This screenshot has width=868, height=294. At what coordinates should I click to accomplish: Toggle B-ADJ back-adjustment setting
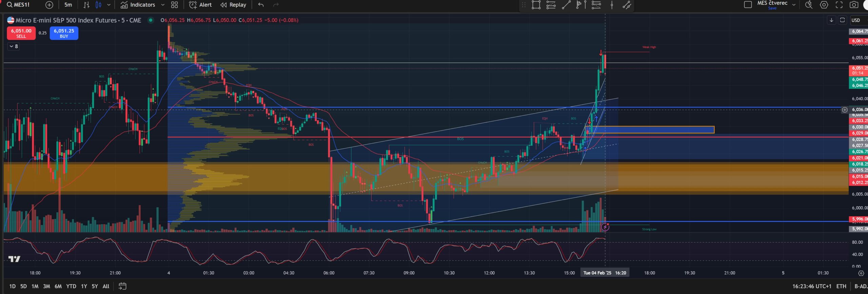tap(861, 286)
